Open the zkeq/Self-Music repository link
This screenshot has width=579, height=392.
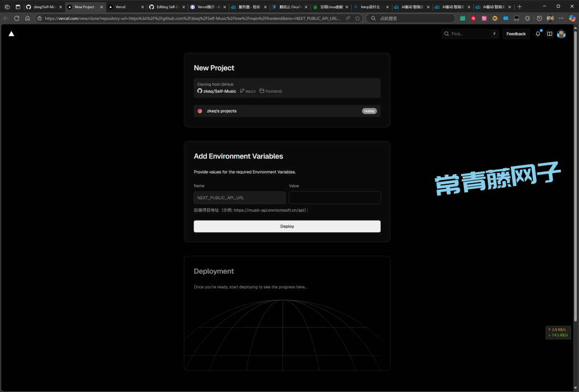pos(219,91)
